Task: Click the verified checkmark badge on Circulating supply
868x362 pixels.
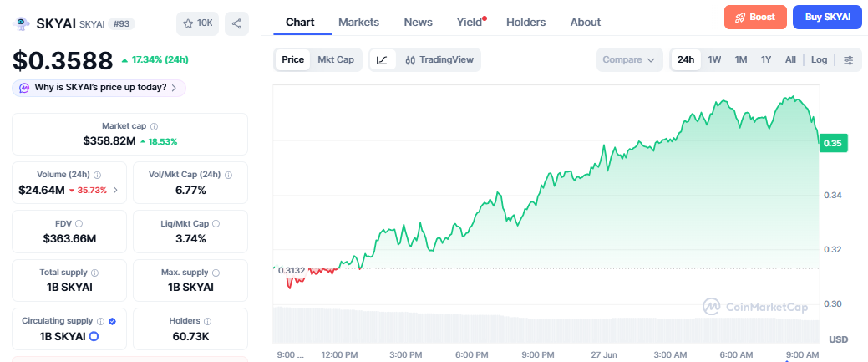Action: coord(113,321)
